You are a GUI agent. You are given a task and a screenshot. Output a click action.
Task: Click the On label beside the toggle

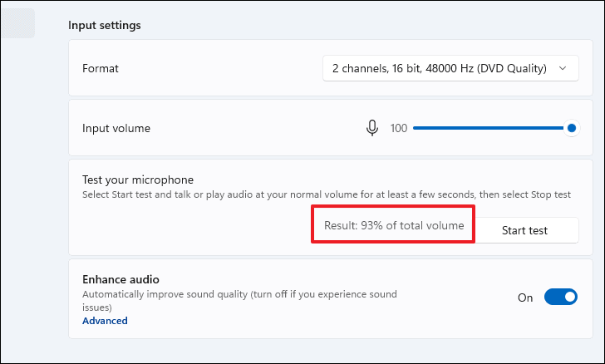point(525,297)
